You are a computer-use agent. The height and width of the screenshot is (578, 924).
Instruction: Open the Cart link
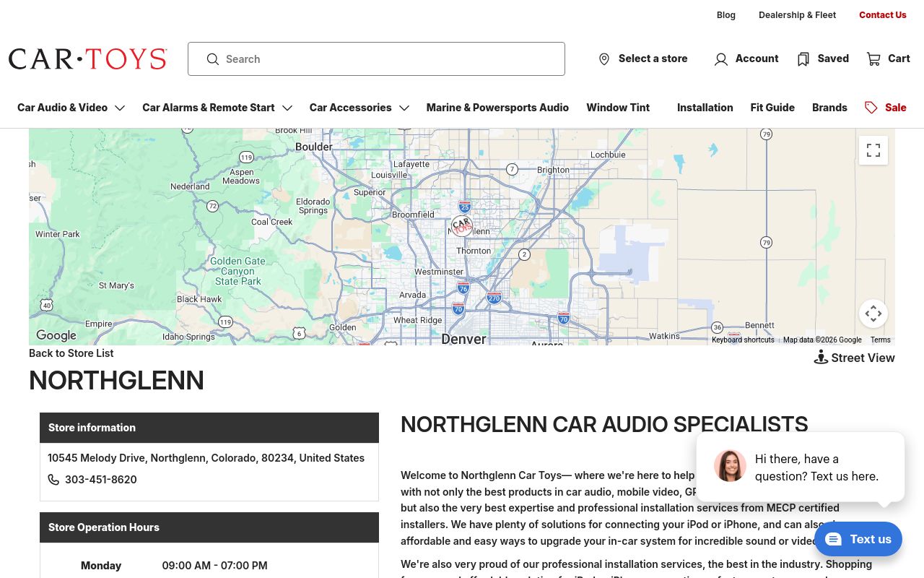point(899,59)
